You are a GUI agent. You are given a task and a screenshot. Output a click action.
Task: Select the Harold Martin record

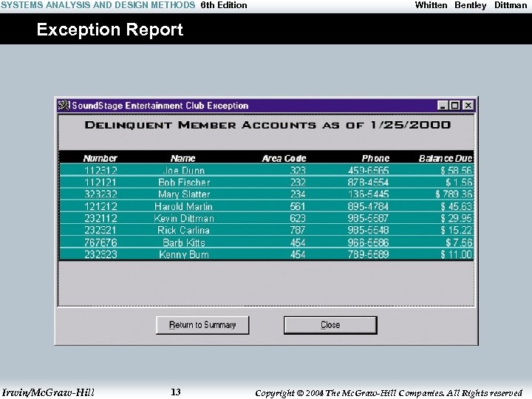click(266, 206)
